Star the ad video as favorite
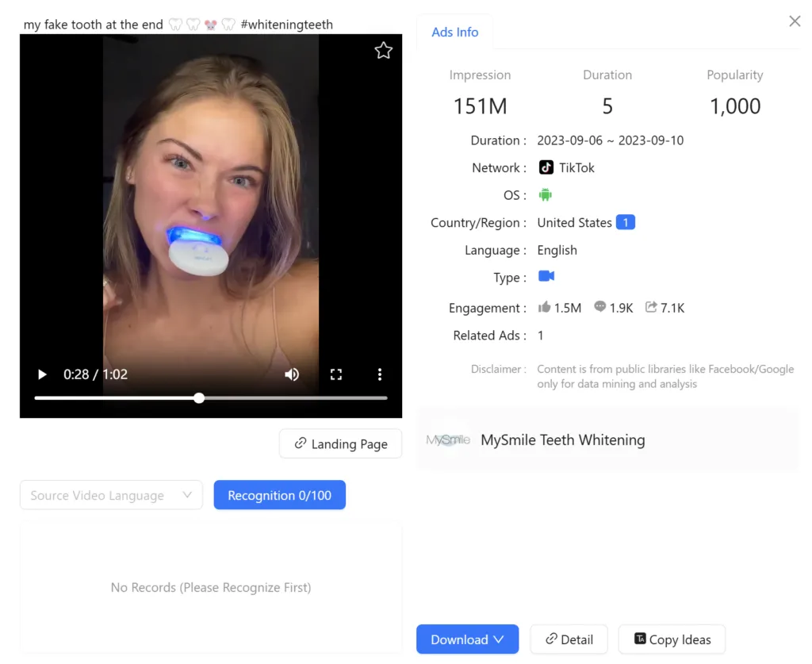The width and height of the screenshot is (812, 664). 383,51
